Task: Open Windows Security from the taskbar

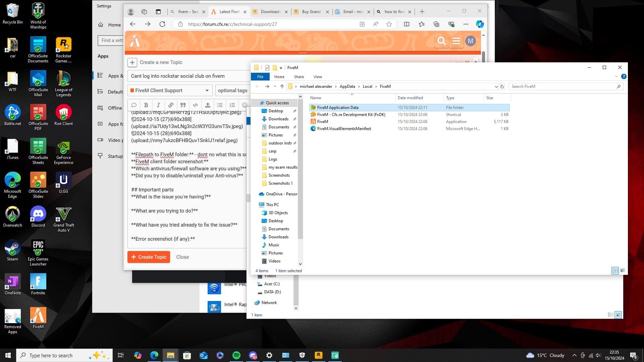Action: click(302, 355)
